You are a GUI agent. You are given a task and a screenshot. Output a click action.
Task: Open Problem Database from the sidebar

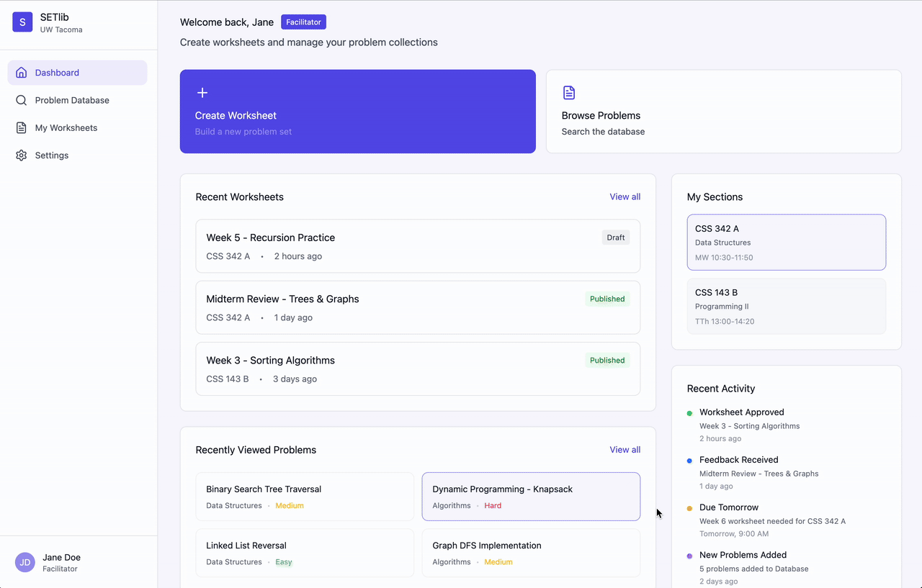pyautogui.click(x=72, y=100)
